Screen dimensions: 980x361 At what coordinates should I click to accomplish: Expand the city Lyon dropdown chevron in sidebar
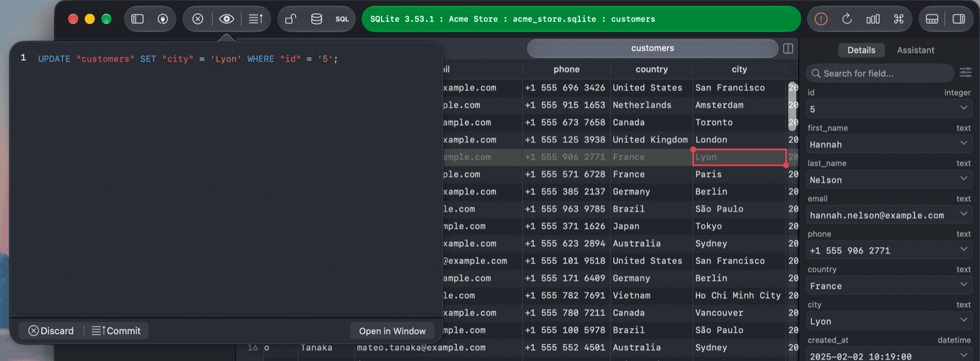963,321
